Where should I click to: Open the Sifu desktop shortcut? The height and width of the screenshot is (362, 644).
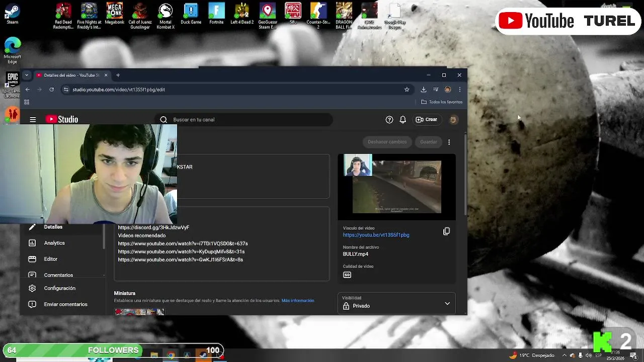(293, 14)
